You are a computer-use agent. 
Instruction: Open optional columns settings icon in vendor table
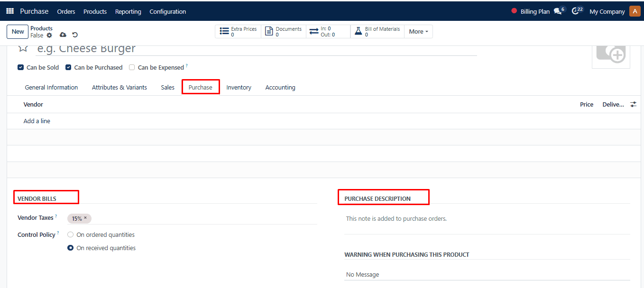pos(633,104)
